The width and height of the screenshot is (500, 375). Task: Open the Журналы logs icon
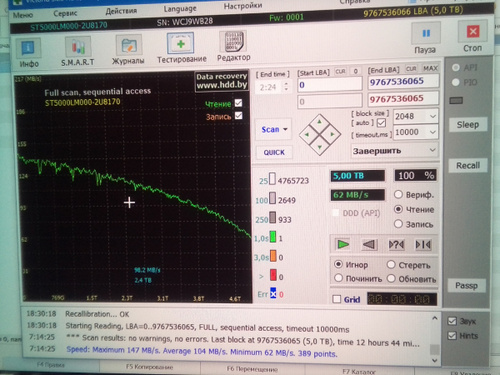click(128, 46)
